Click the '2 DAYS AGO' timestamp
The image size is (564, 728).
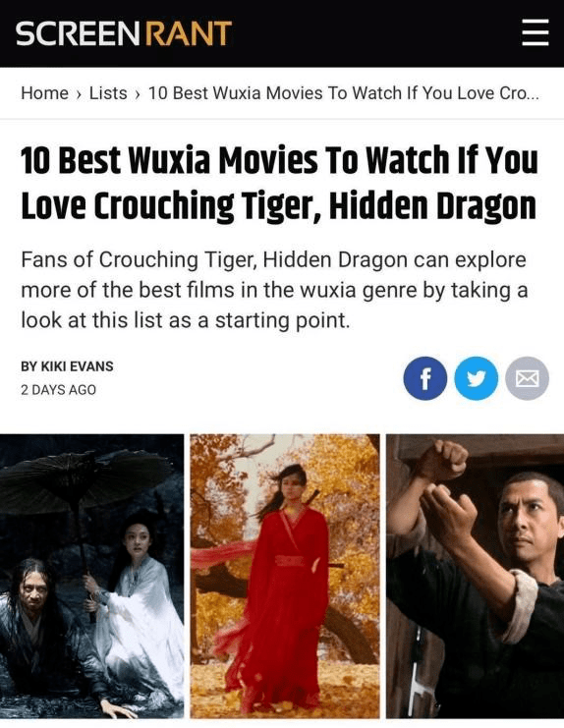pos(59,389)
